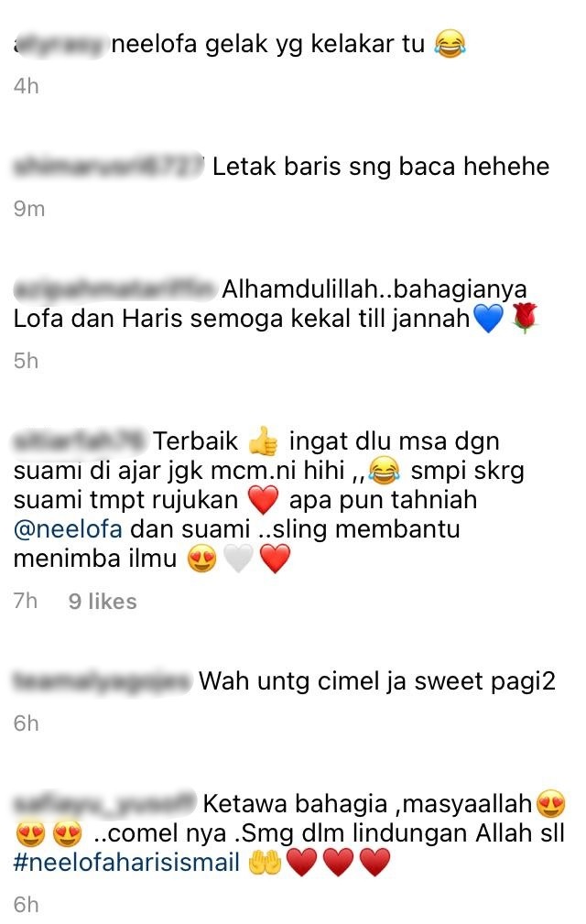Tap heart-eyes emoji after 'menimba ilmu'

pos(202,558)
